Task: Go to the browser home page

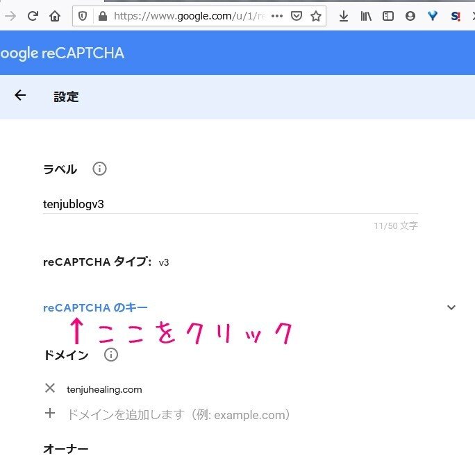Action: point(55,16)
